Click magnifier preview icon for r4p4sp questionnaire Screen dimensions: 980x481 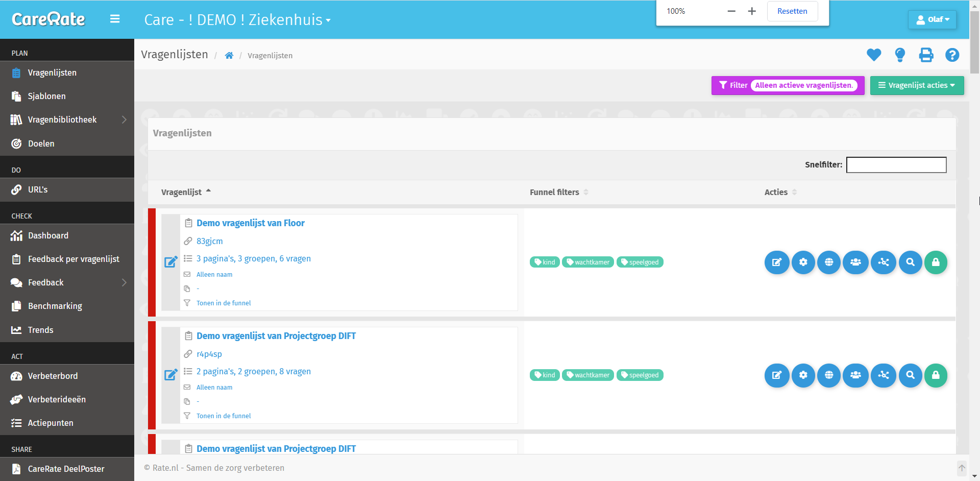[910, 375]
